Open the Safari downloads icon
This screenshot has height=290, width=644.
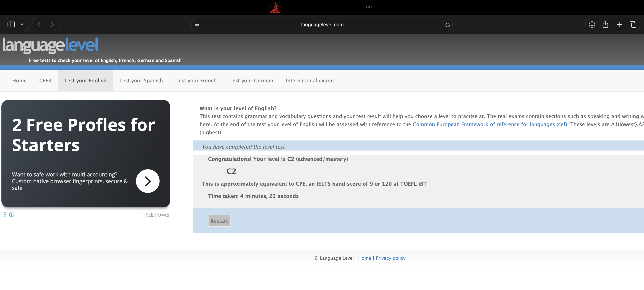tap(592, 24)
